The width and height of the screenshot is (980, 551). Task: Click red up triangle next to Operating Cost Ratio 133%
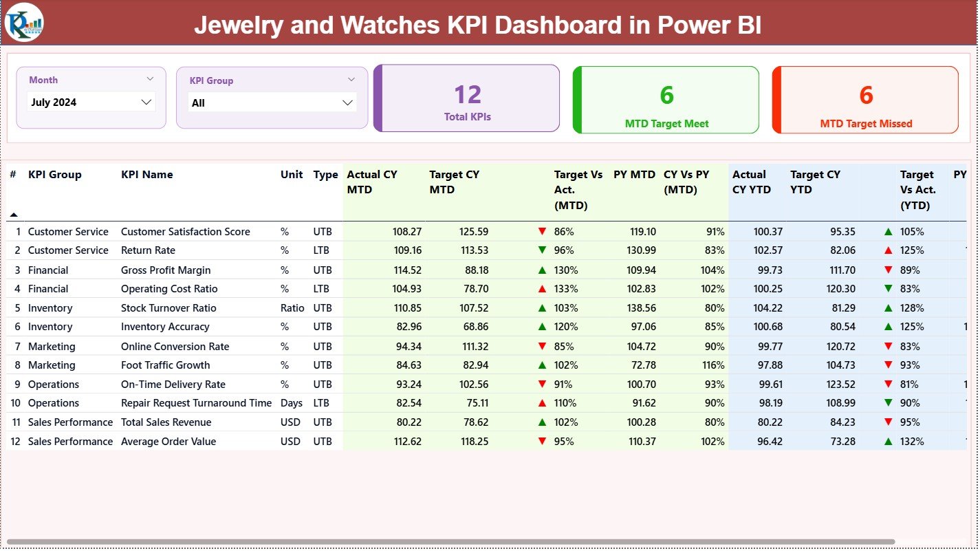pos(543,288)
